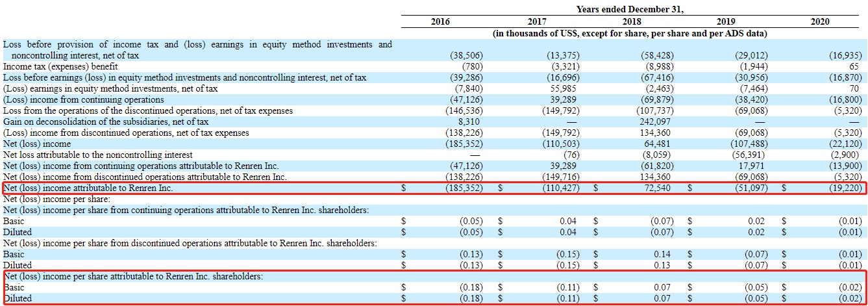This screenshot has height=306, width=868.
Task: Click the diluted discontinued per-share value 0.13 for 2018
Action: tap(662, 265)
